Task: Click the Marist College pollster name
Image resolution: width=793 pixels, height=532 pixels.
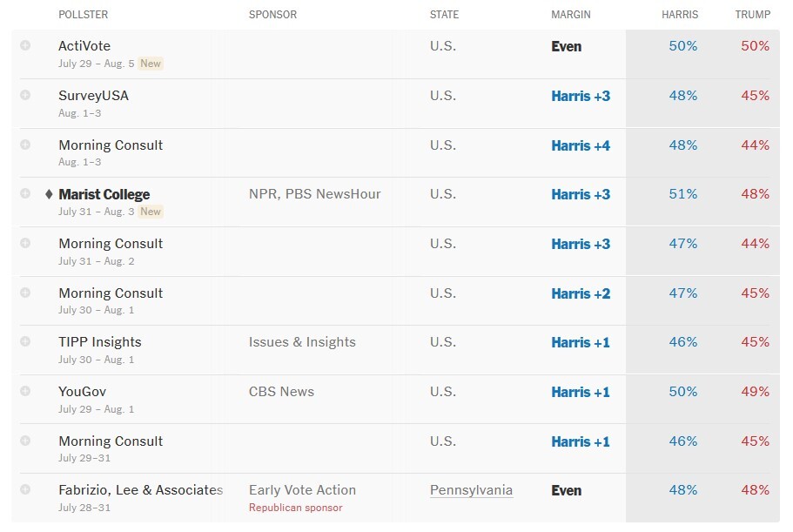Action: [x=104, y=194]
